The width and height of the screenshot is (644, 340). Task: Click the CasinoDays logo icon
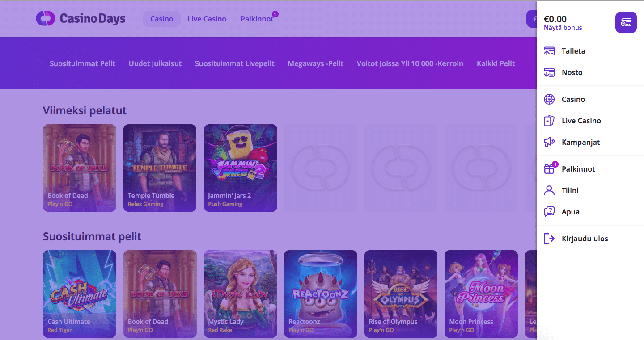tap(45, 18)
